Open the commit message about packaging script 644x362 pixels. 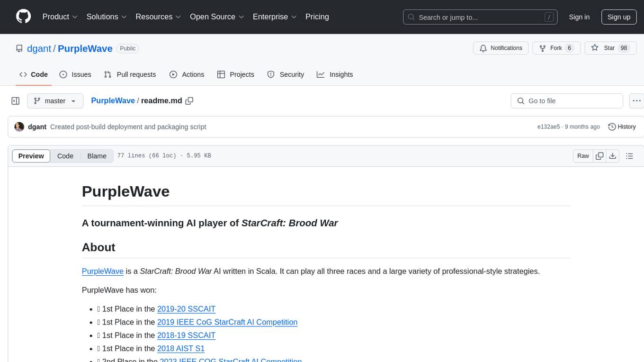coord(128,127)
